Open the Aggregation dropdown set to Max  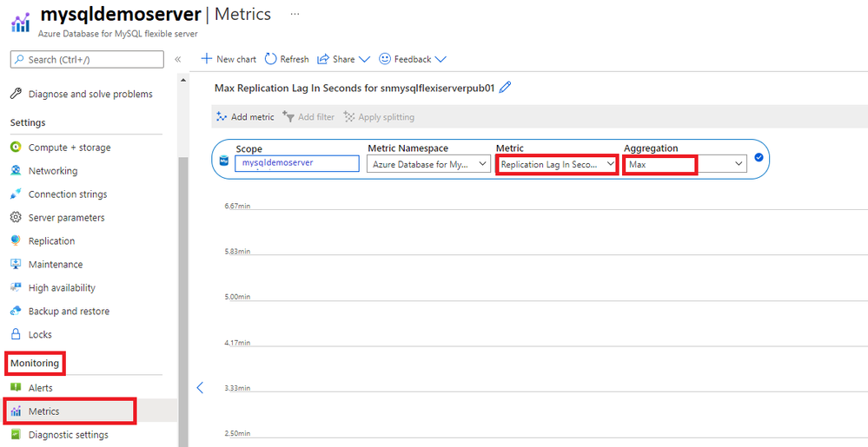(686, 164)
